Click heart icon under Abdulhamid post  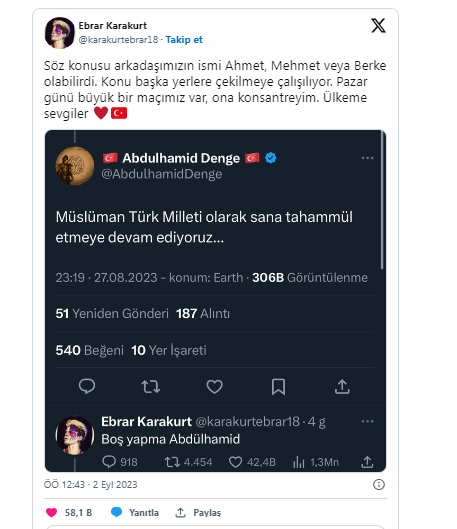[215, 387]
